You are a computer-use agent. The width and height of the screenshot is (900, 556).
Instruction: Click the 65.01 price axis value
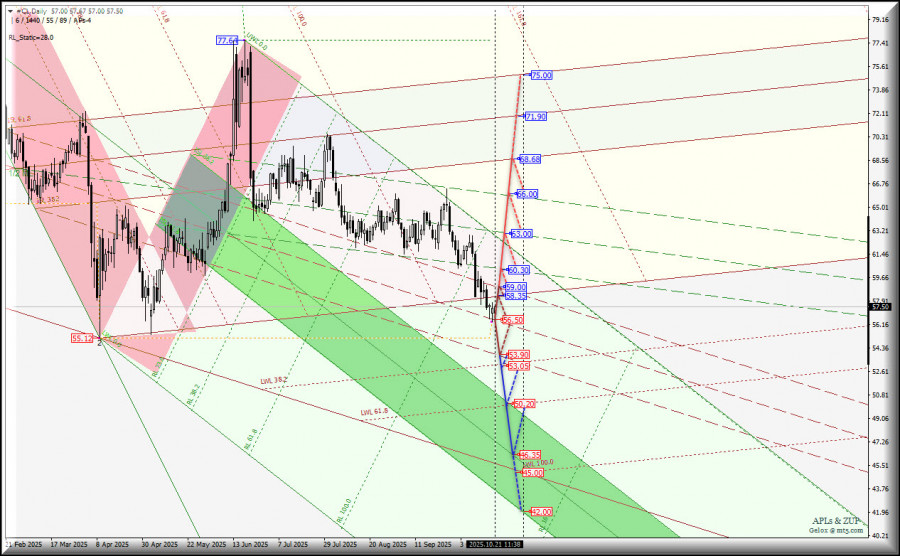point(880,207)
